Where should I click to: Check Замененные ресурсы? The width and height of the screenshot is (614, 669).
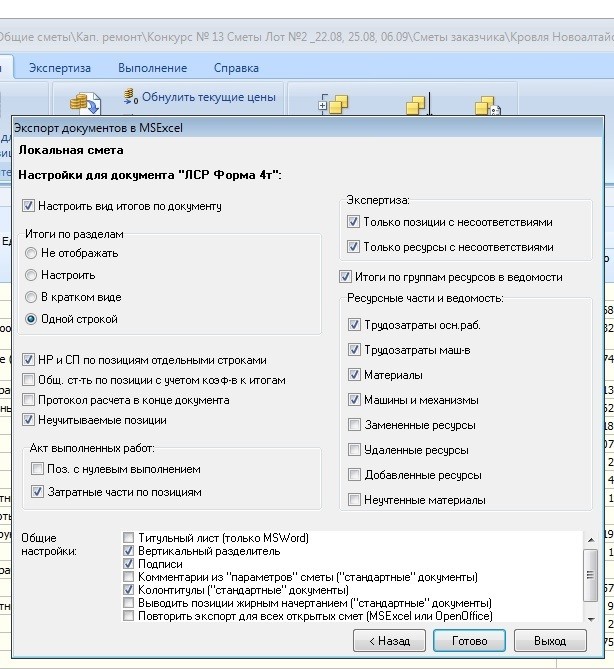[354, 425]
